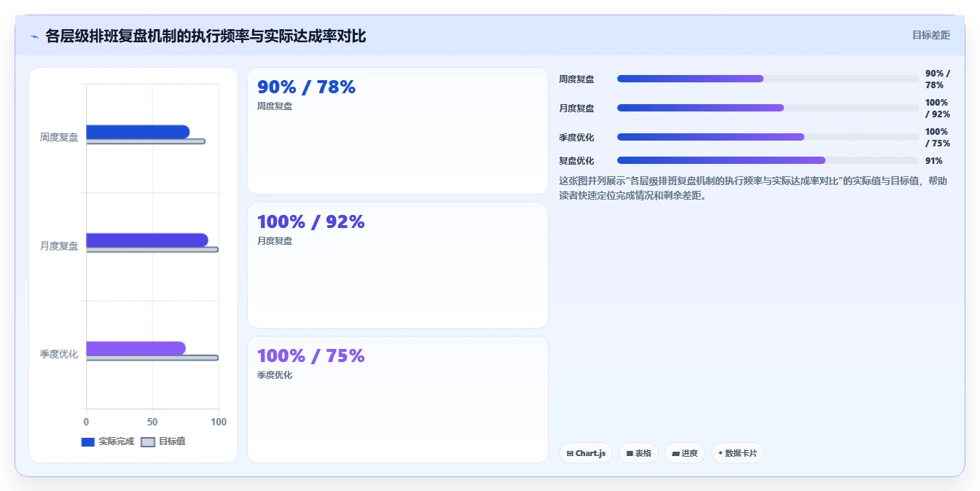Screen dimensions: 980x491
Task: Open the 100% / 75% 季度优化 card
Action: [398, 399]
